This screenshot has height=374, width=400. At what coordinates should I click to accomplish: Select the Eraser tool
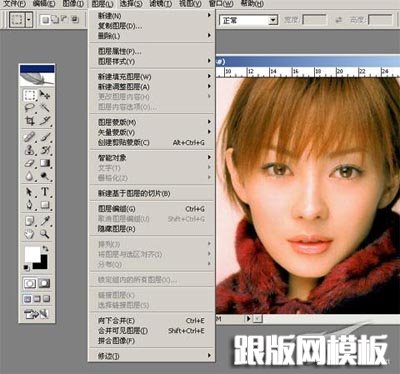pyautogui.click(x=30, y=163)
